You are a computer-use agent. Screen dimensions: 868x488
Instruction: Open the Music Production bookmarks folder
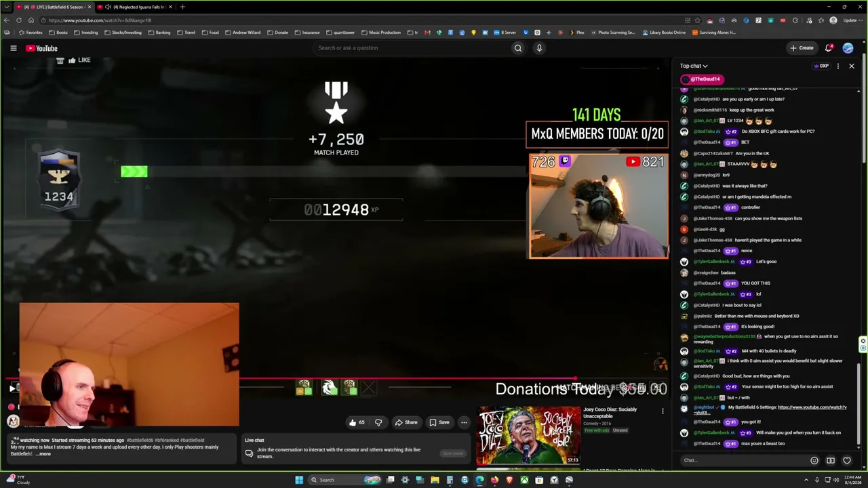pos(381,33)
